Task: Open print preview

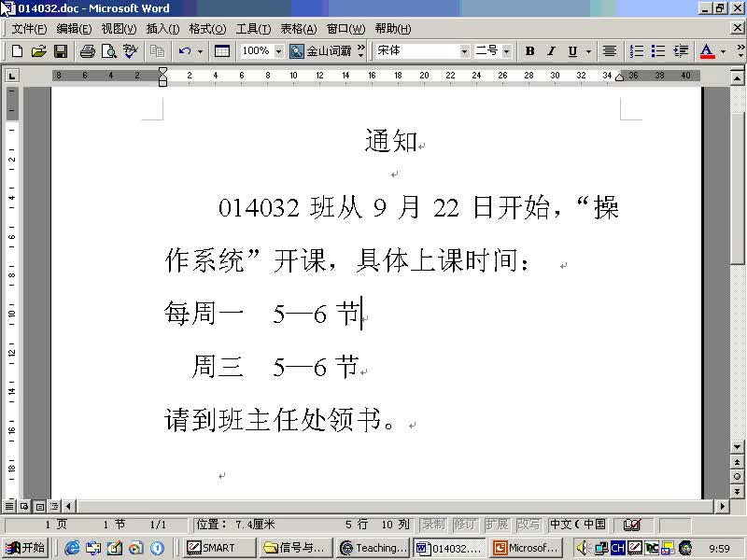Action: pos(109,51)
